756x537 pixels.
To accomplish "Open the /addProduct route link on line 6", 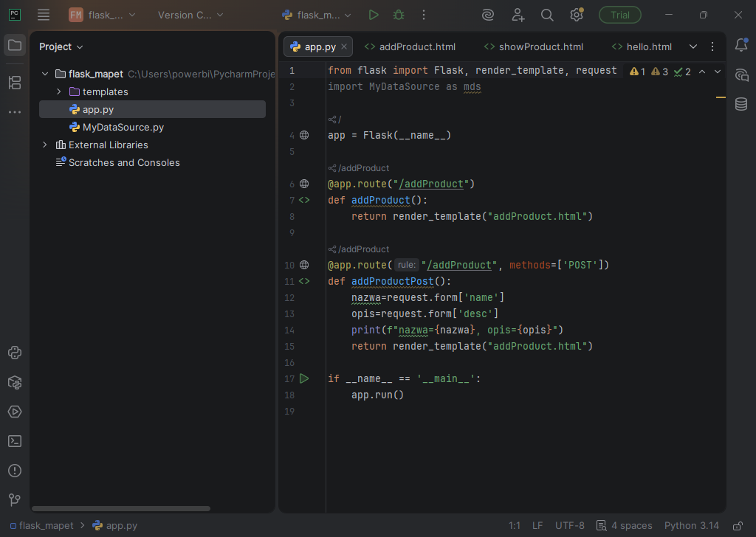I will pos(431,184).
